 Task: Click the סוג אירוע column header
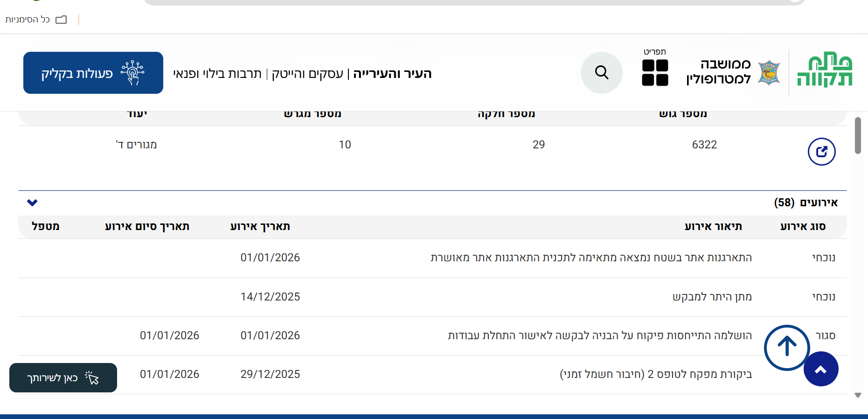coord(803,227)
